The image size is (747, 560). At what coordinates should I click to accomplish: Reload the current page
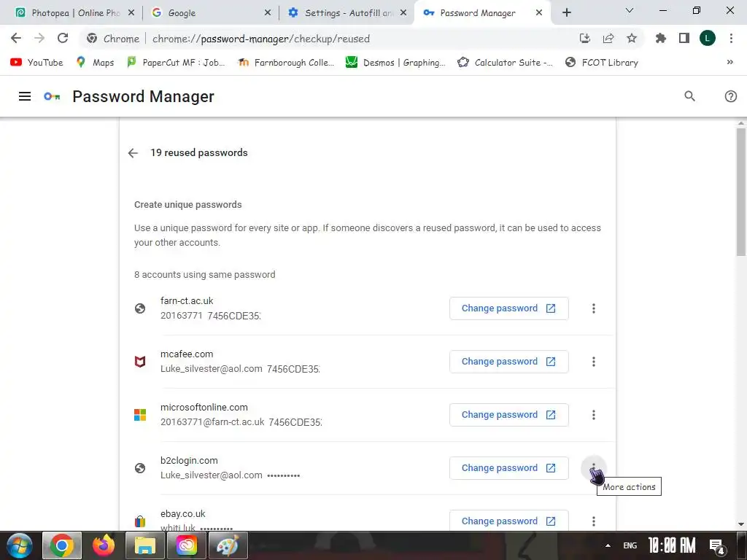pos(63,39)
